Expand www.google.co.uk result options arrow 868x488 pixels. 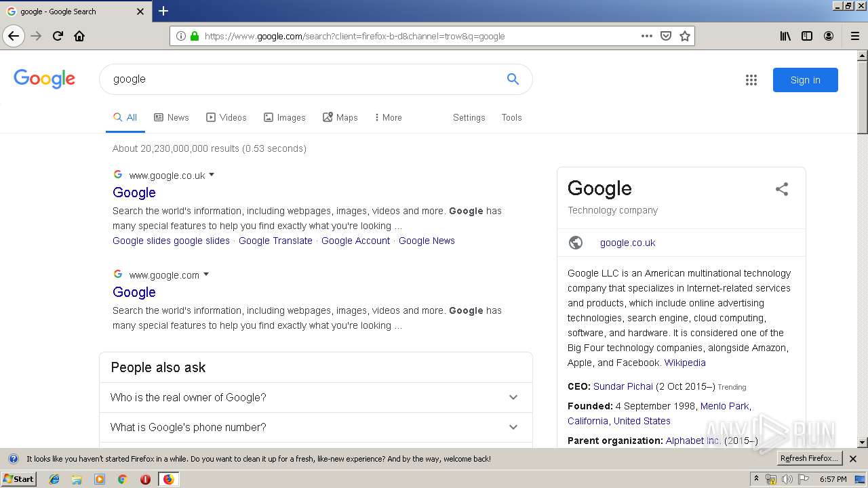tap(212, 175)
